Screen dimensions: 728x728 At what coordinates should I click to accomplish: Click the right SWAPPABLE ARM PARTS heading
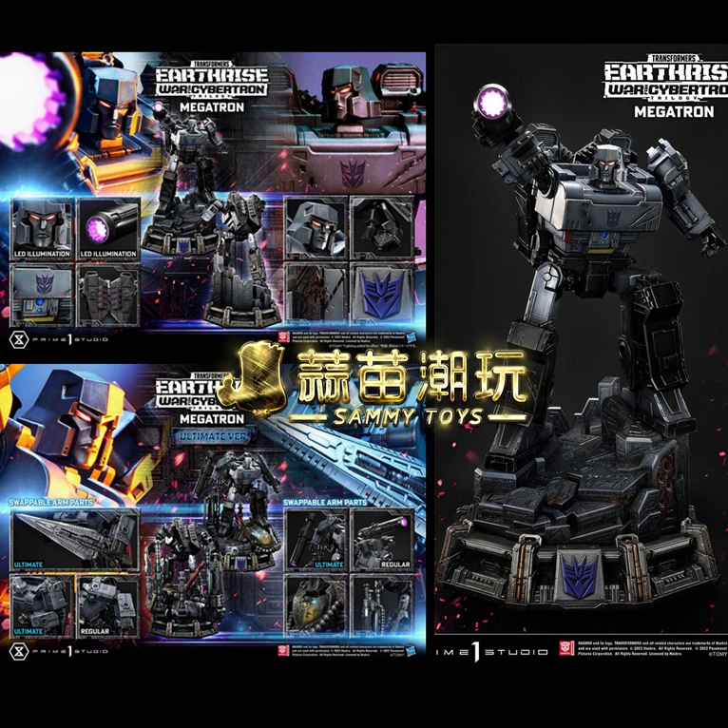[324, 503]
